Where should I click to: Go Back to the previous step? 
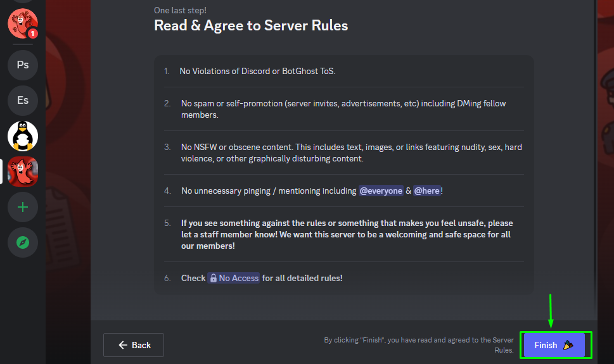[x=134, y=345]
